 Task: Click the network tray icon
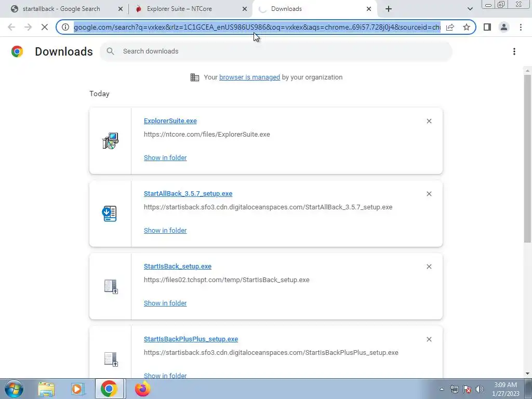tap(454, 389)
